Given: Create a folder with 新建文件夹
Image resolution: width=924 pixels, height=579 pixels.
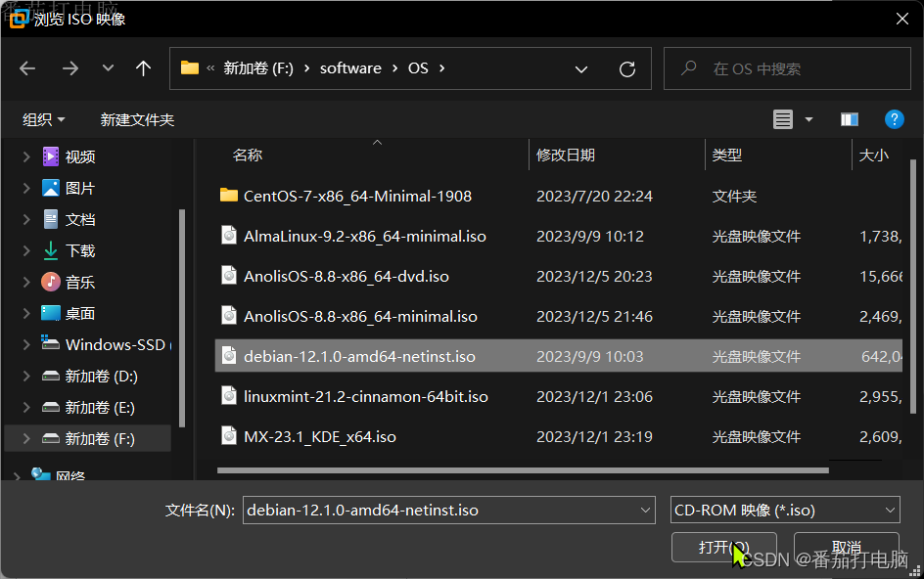Looking at the screenshot, I should pos(137,119).
